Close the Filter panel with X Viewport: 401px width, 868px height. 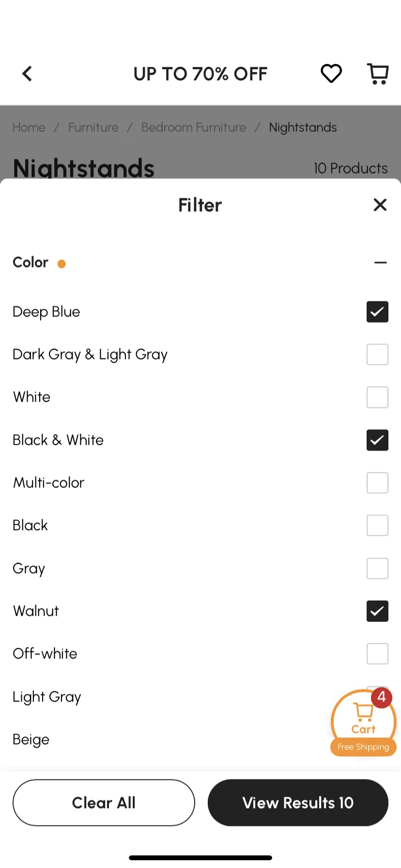[x=380, y=205]
